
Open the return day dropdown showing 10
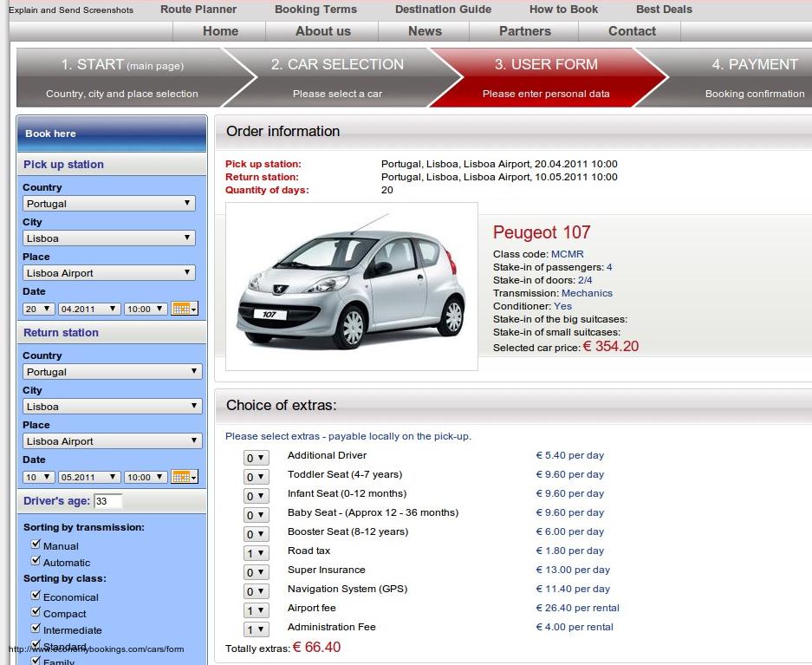point(38,477)
